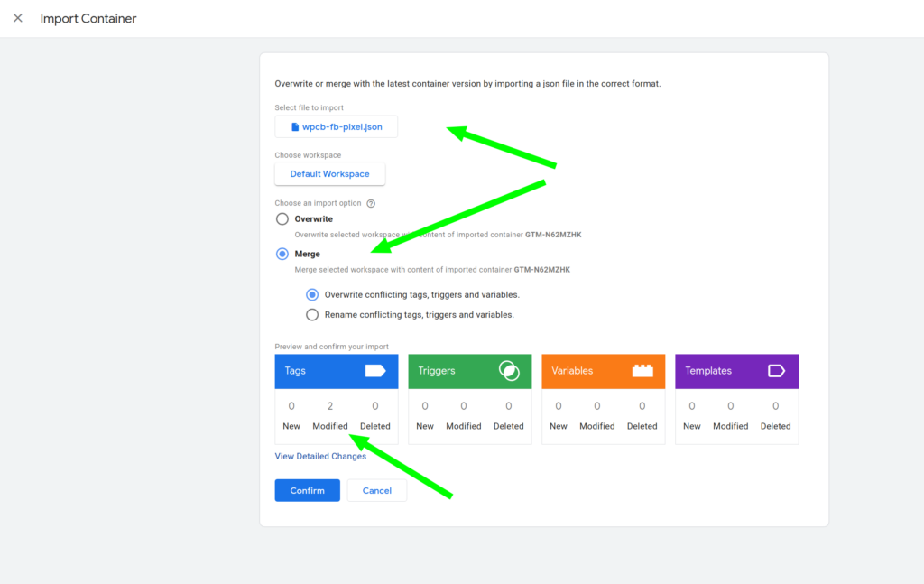Click the help icon beside import option

coord(371,204)
